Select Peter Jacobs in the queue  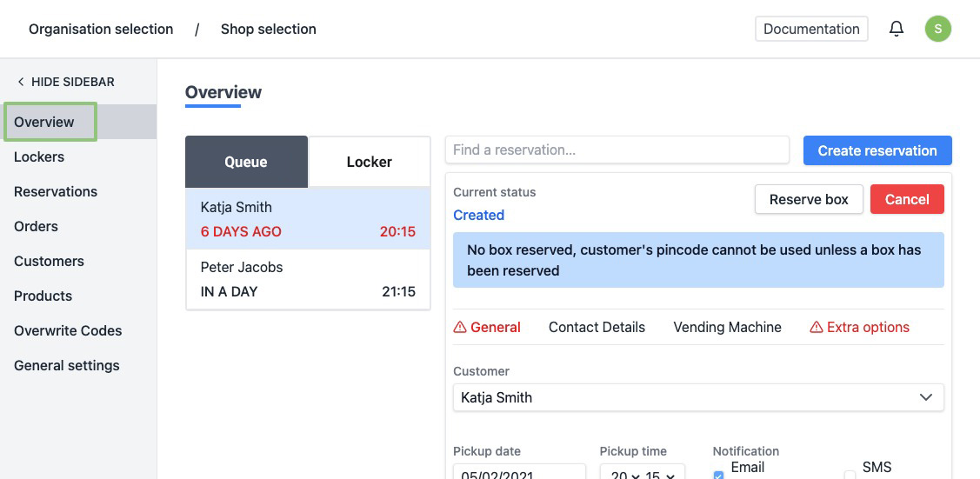coord(308,279)
